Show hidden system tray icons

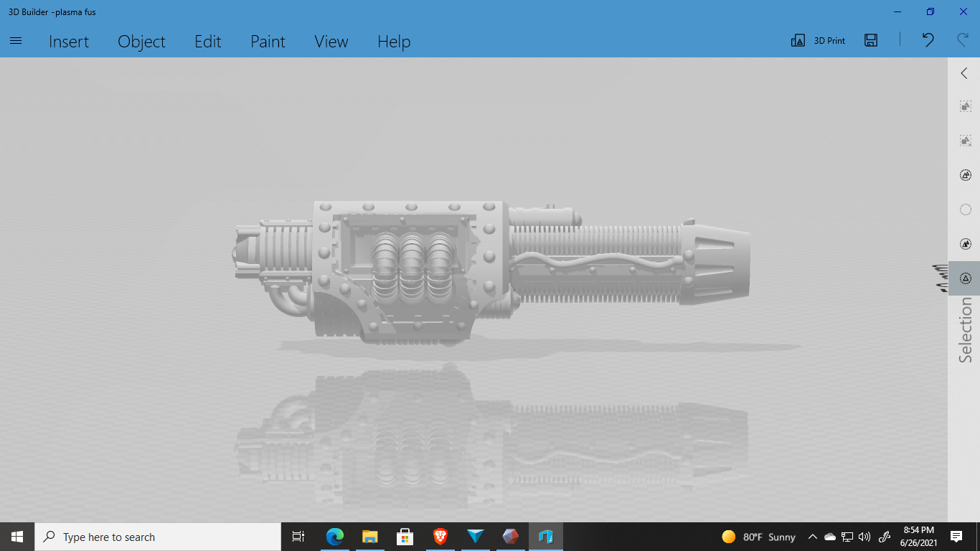[813, 537]
